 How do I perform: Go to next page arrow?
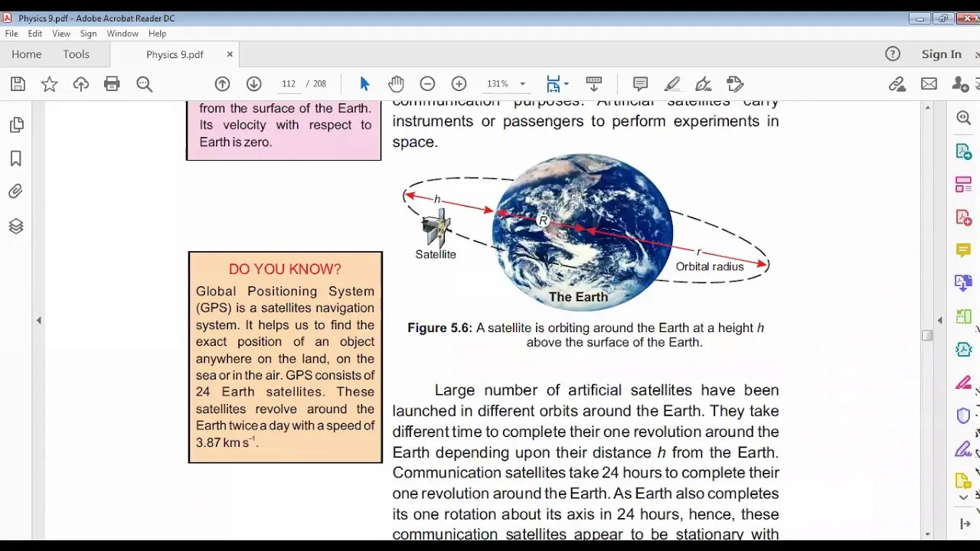[254, 84]
